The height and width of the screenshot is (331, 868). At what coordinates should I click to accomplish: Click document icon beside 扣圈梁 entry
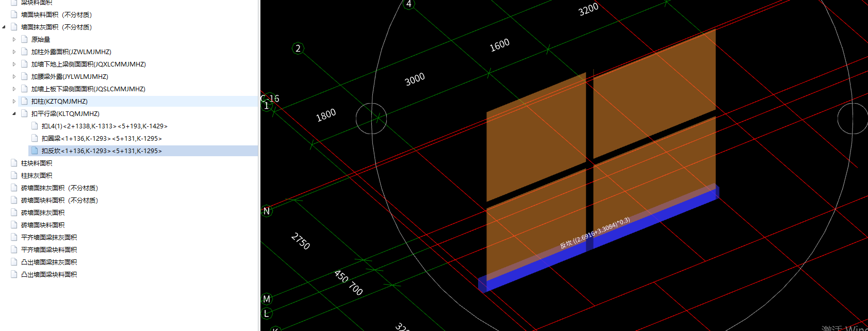(35, 139)
